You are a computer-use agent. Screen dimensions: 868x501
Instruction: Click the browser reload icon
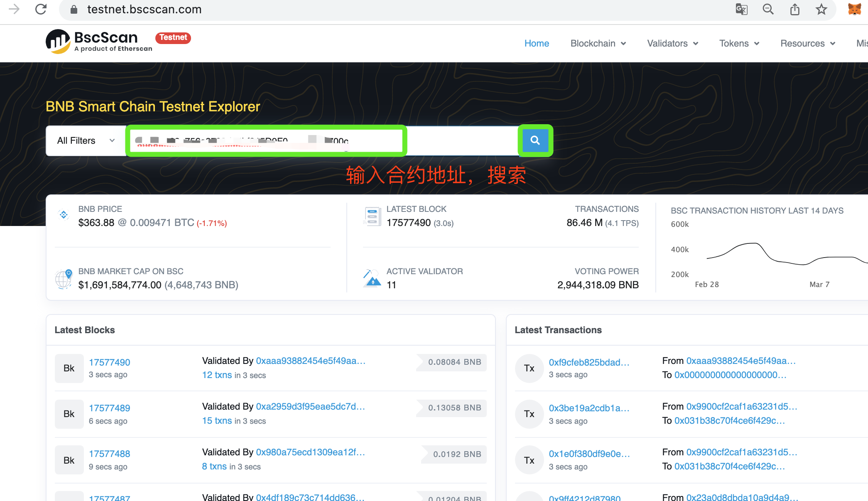tap(41, 9)
